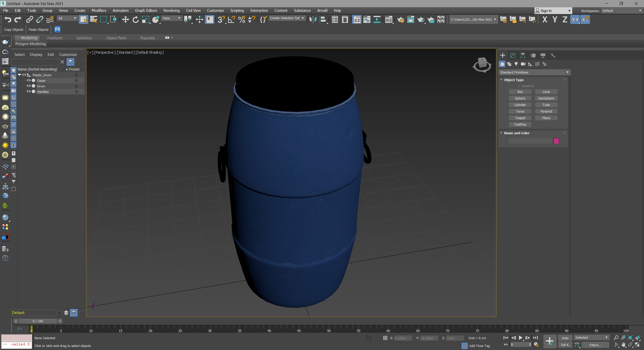Open the View reference coordinate dropdown
The width and height of the screenshot is (644, 350).
(x=172, y=18)
